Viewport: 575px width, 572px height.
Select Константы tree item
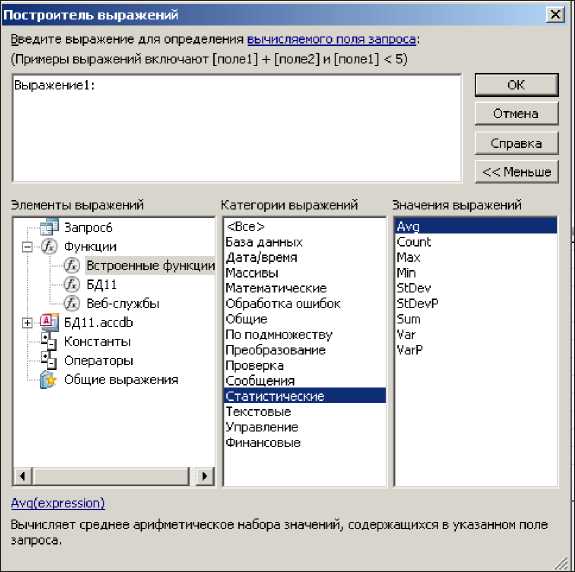97,342
